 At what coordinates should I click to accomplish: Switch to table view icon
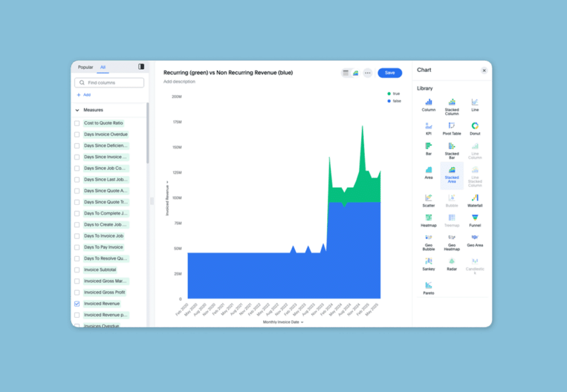coord(346,73)
